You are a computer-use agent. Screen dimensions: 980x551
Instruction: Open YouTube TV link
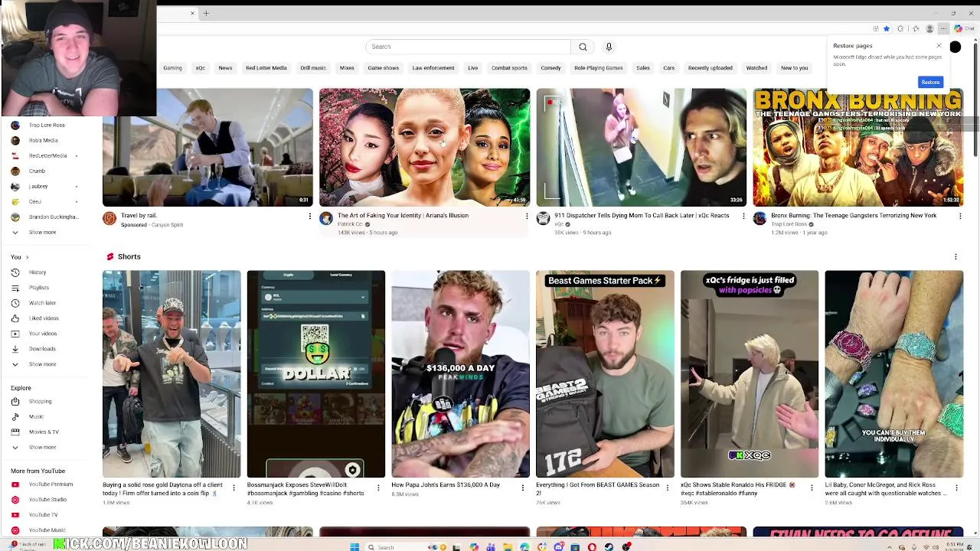pyautogui.click(x=43, y=515)
